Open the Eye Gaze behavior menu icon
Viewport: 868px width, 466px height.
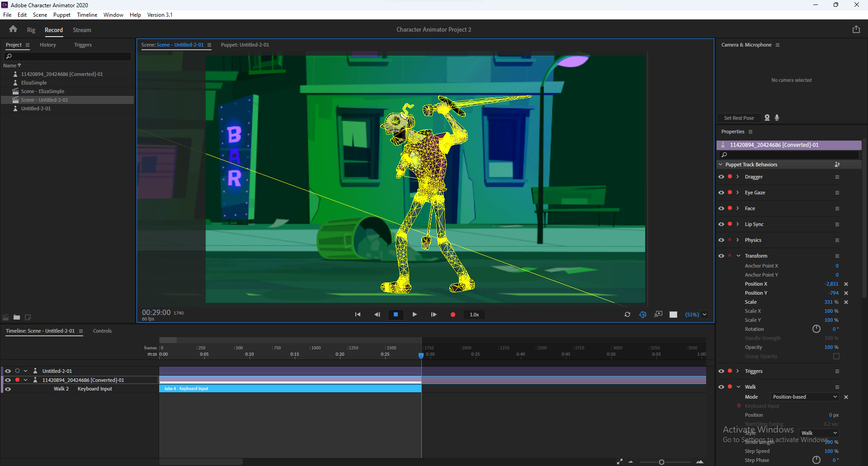pyautogui.click(x=837, y=193)
